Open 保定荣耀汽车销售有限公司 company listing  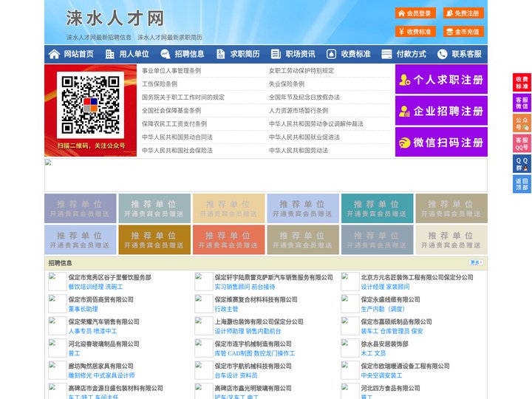(x=104, y=321)
